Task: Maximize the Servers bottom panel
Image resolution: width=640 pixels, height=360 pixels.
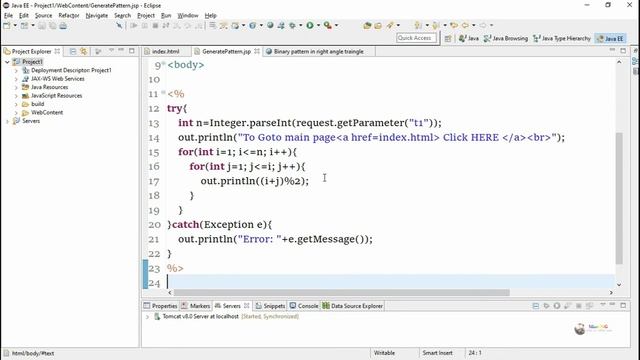Action: [x=623, y=305]
